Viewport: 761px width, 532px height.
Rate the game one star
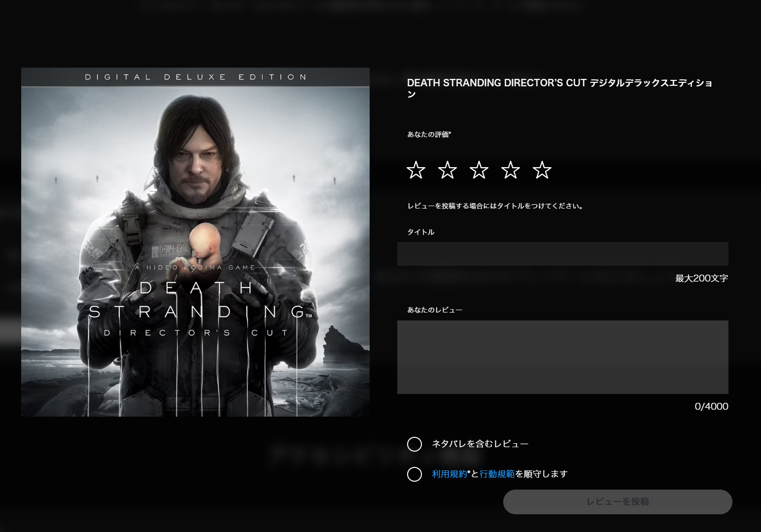point(416,170)
